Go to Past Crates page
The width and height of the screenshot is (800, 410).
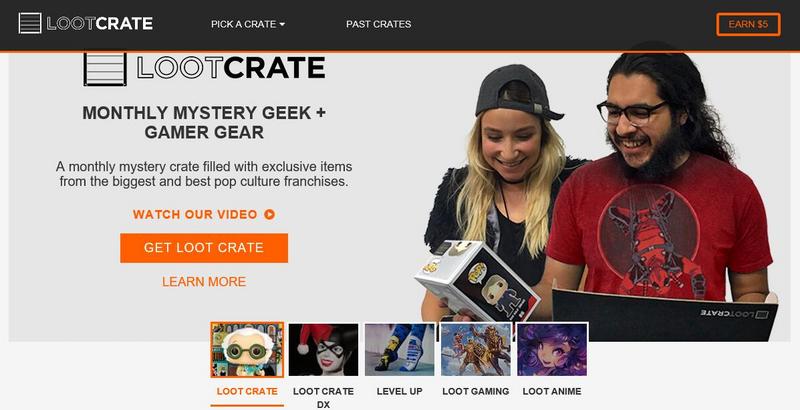(379, 24)
